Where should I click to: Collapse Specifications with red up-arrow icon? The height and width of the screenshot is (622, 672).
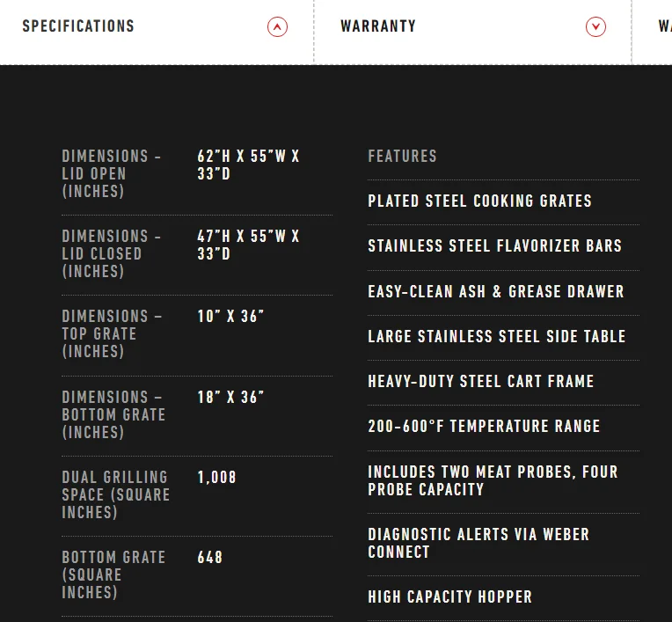tap(277, 27)
